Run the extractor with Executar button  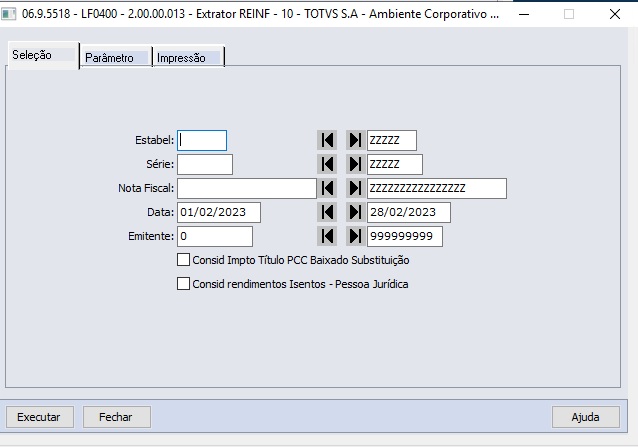tap(40, 417)
